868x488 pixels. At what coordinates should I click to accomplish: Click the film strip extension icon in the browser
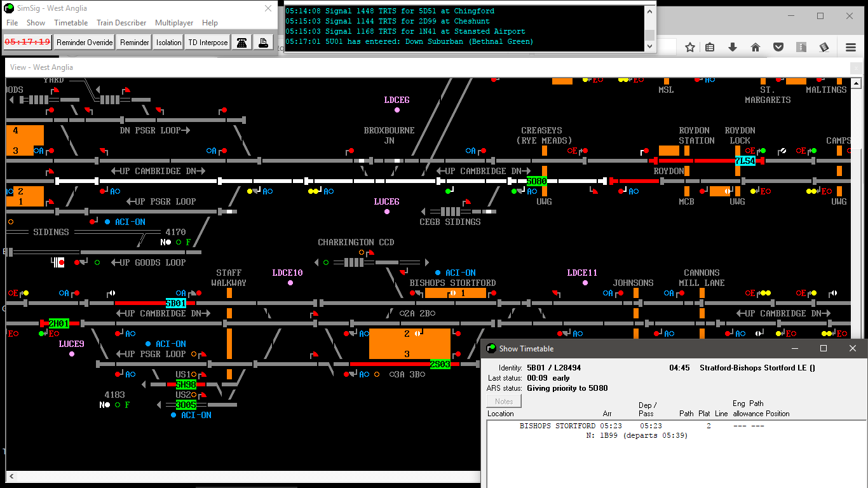point(824,47)
